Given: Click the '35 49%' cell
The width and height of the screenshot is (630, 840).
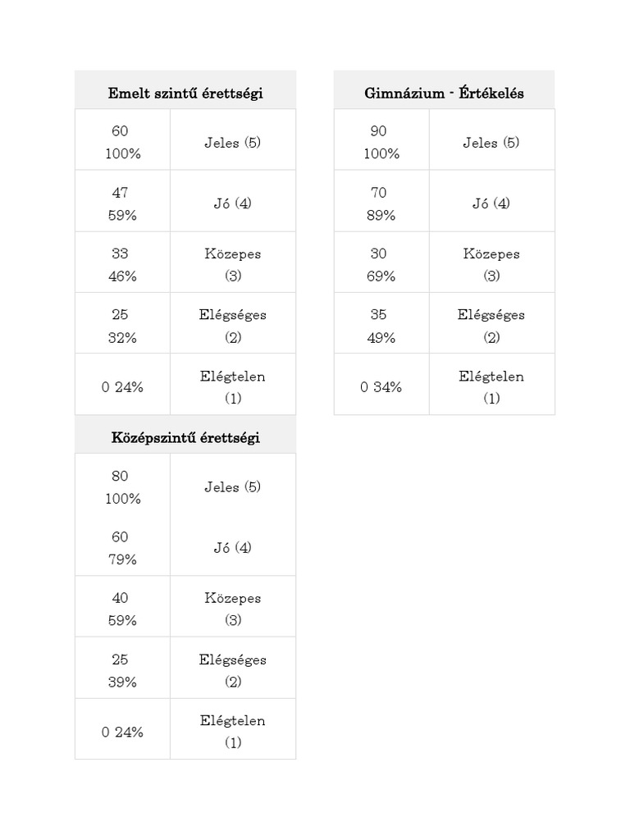Looking at the screenshot, I should (381, 326).
